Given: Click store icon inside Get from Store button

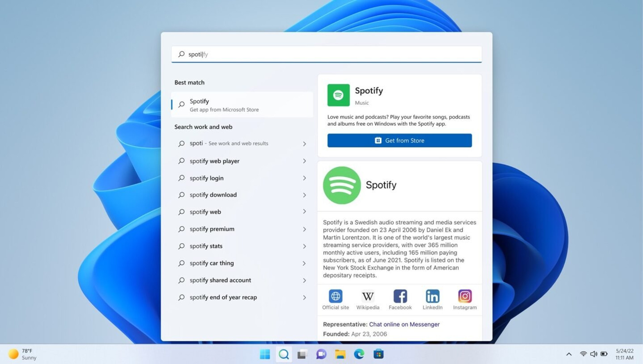Looking at the screenshot, I should (378, 141).
